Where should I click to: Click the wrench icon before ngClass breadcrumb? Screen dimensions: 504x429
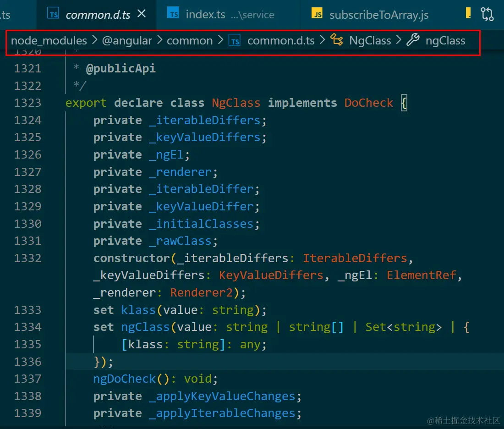click(x=413, y=40)
